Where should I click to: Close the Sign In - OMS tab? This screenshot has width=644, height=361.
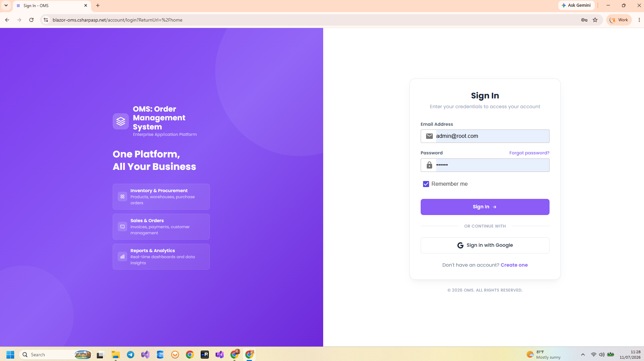[x=86, y=5]
